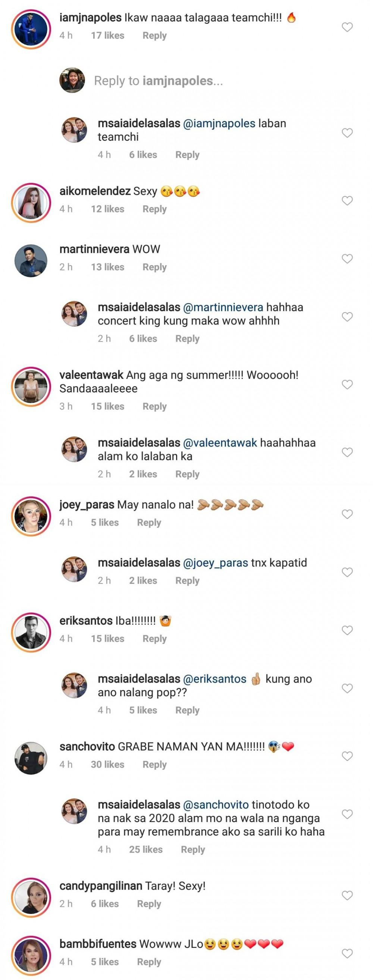
Task: Focus the Reply to iamjnapoles input field
Action: pyautogui.click(x=158, y=80)
